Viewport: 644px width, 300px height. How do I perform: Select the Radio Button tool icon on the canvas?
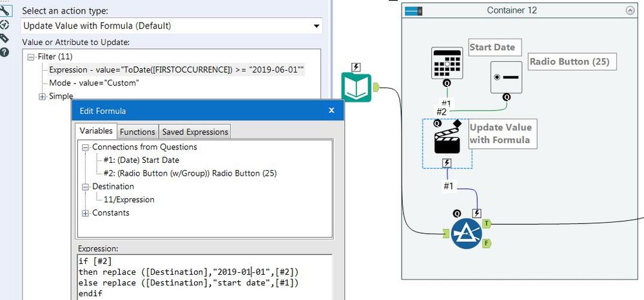pos(506,77)
